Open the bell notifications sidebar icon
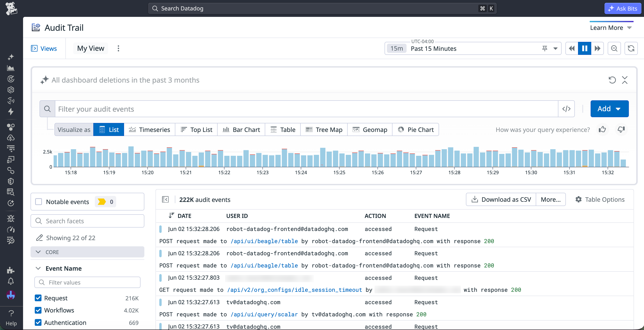The height and width of the screenshot is (330, 644). (11, 281)
